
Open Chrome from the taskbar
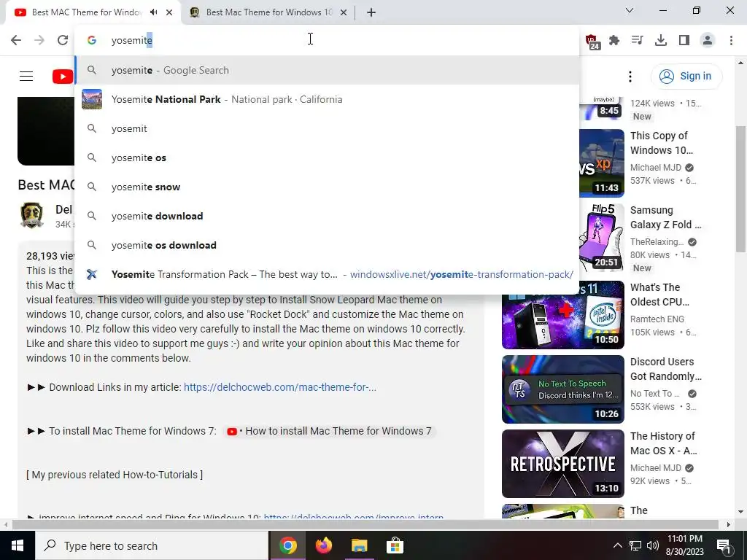pos(287,545)
